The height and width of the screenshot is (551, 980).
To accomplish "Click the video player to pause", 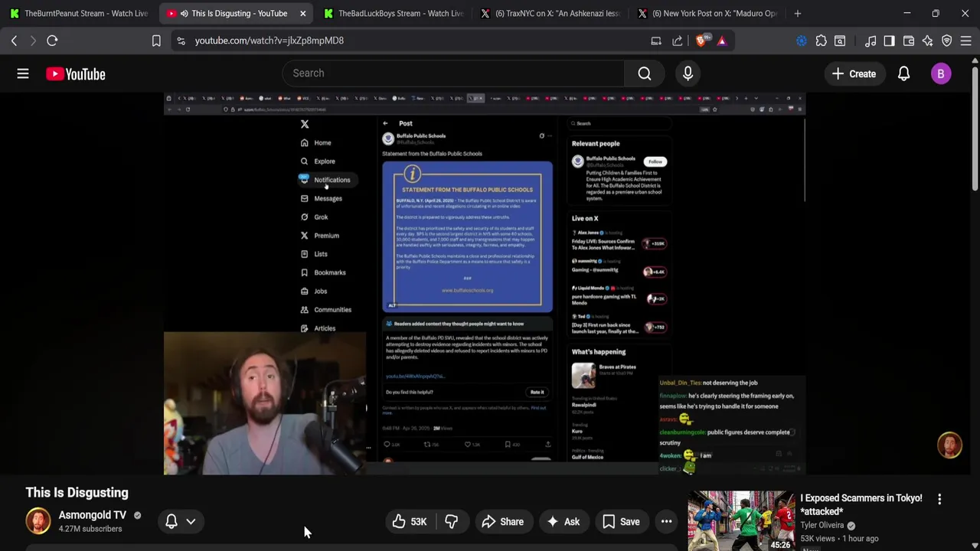I will [x=485, y=283].
